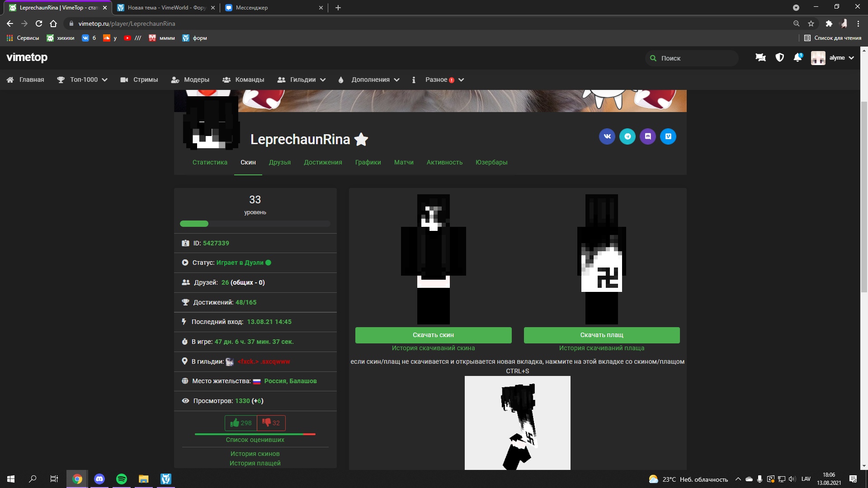
Task: Switch to the Достижения tab
Action: tap(323, 162)
